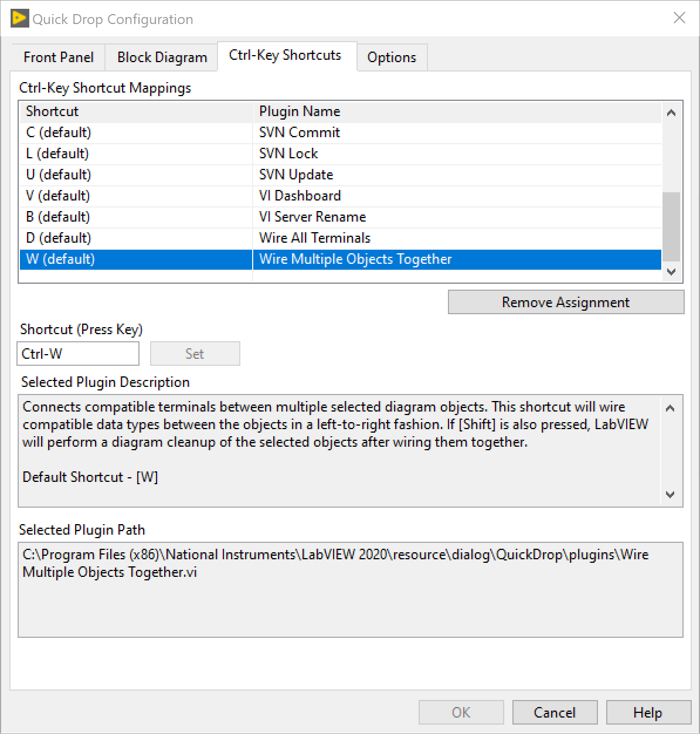This screenshot has height=734, width=700.
Task: Click the down arrow on the plugin description scrollbar
Action: 670,495
